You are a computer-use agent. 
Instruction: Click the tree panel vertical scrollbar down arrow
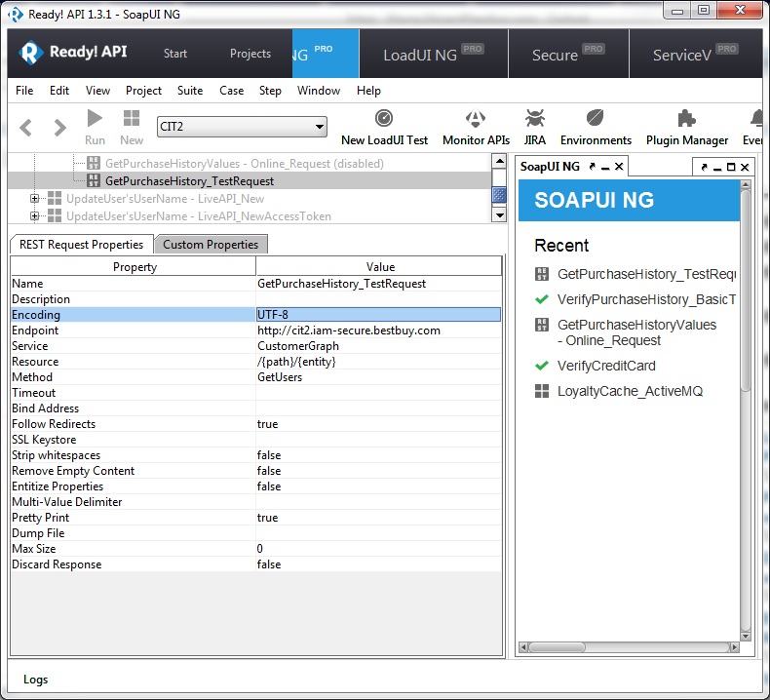[499, 214]
